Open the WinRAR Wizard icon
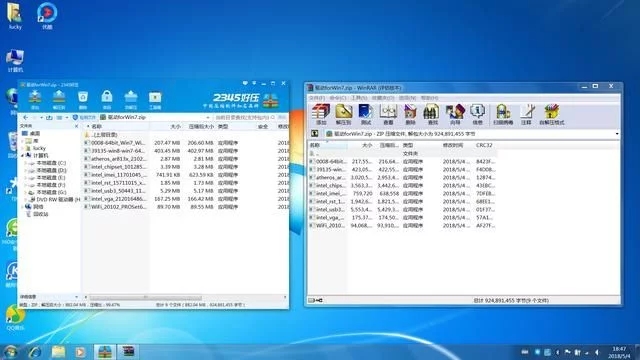 455,114
